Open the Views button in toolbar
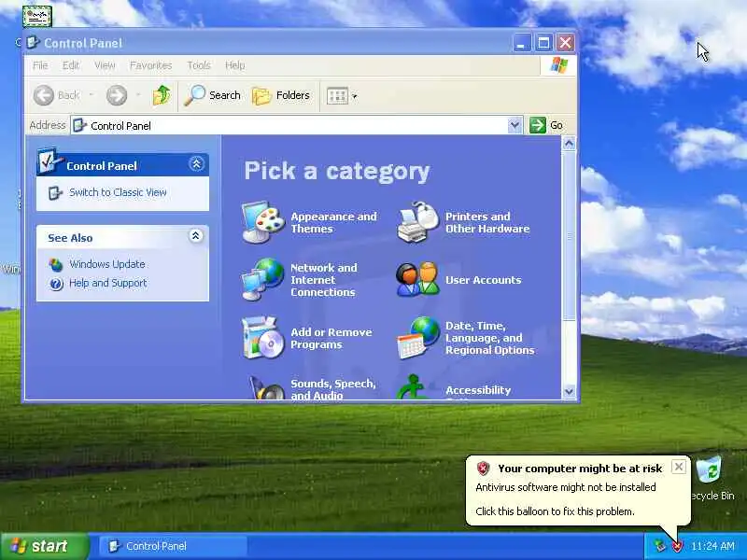Screen dimensions: 747x560 coord(337,96)
